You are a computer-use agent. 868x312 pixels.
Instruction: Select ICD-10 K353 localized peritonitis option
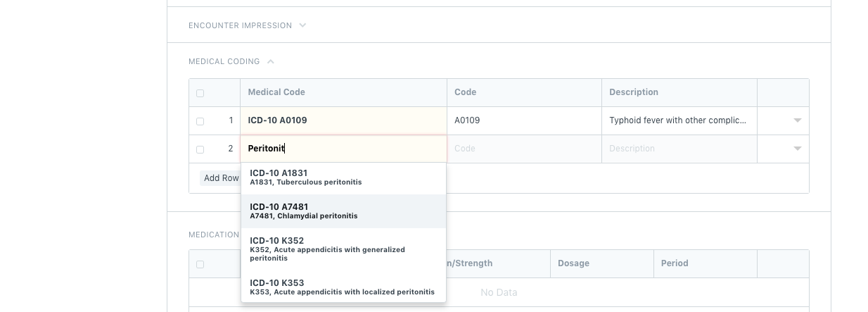[343, 287]
